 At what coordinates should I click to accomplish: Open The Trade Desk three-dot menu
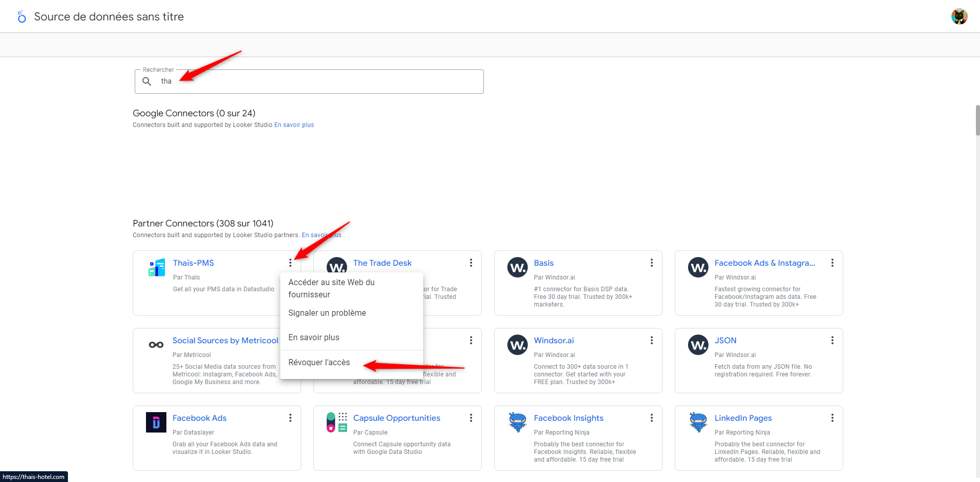(x=471, y=263)
